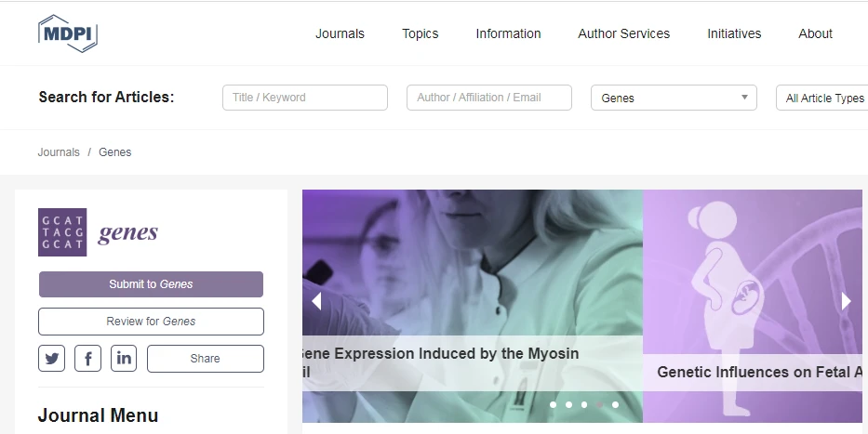Open the Author Services menu
This screenshot has height=434, width=868.
[624, 33]
